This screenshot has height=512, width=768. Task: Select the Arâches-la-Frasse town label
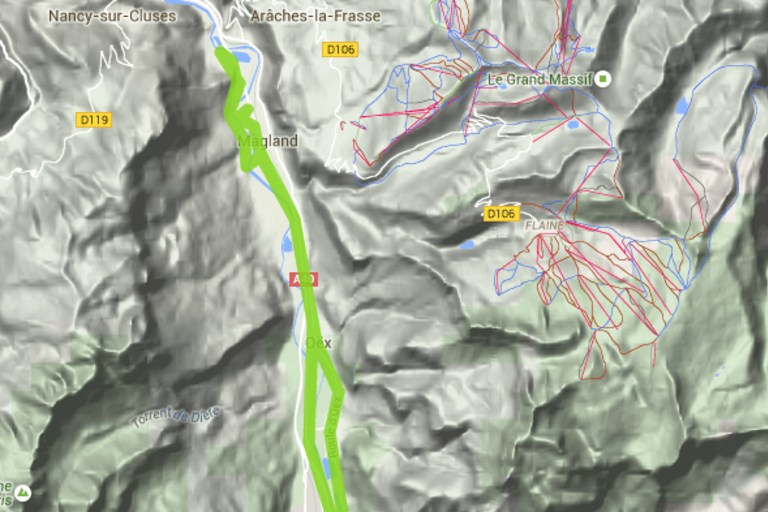315,16
